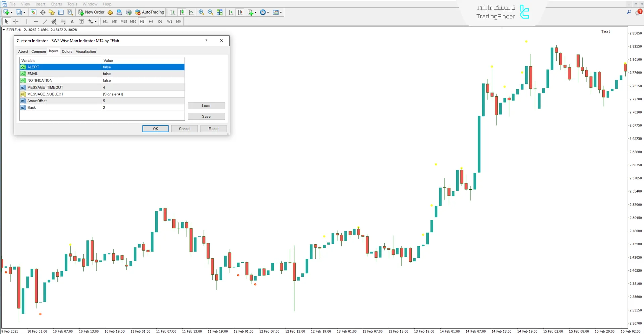Switch chart to candlestick mode icon

(182, 12)
